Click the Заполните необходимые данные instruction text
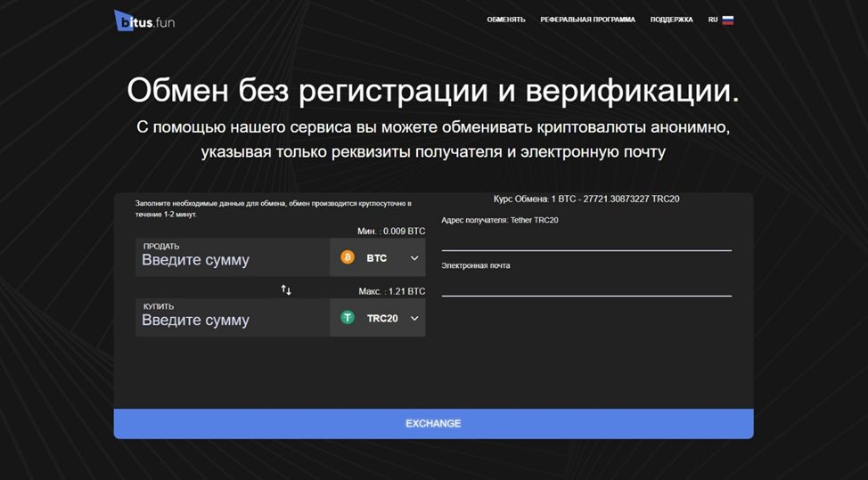The height and width of the screenshot is (480, 868). point(274,209)
